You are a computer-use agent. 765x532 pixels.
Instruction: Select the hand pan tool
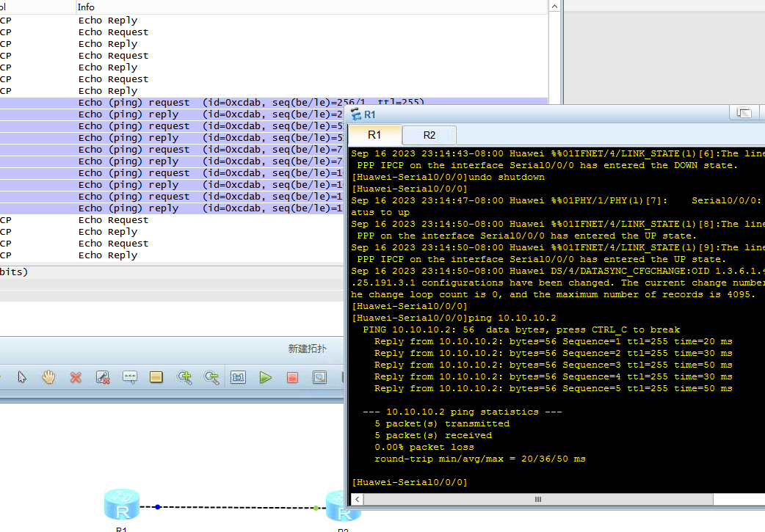coord(48,377)
